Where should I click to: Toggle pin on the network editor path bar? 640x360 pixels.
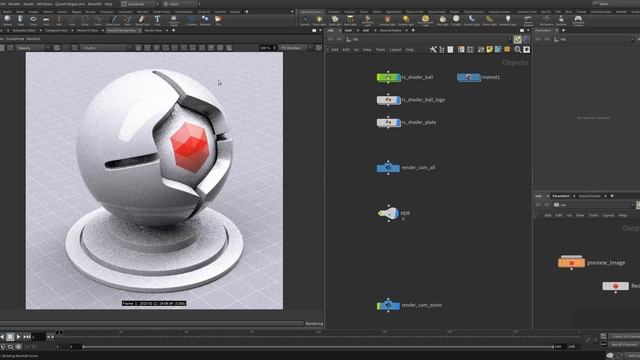[x=518, y=39]
